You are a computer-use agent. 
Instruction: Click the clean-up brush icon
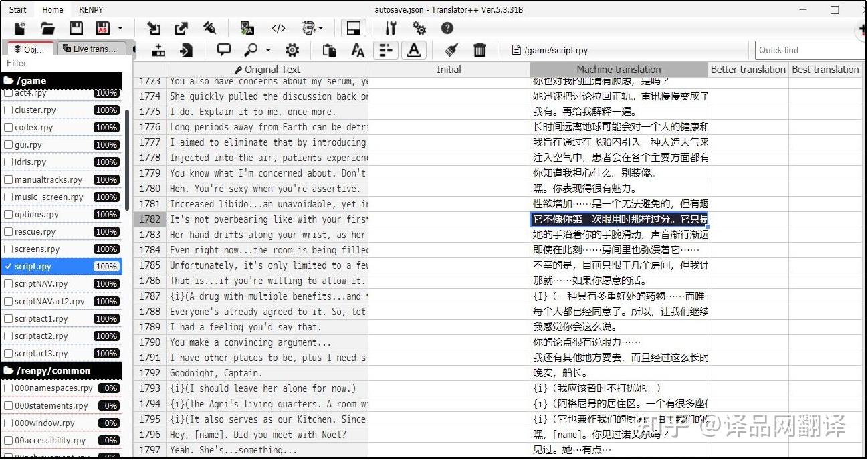point(449,49)
